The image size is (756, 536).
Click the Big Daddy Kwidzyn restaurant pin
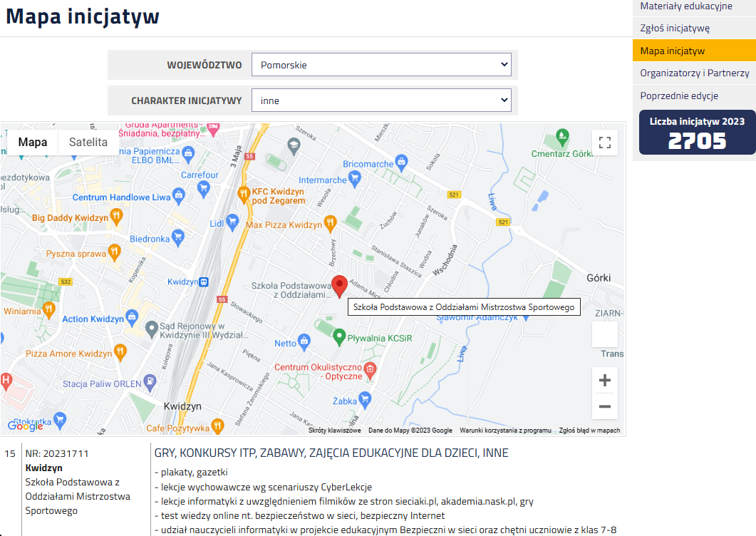click(116, 217)
